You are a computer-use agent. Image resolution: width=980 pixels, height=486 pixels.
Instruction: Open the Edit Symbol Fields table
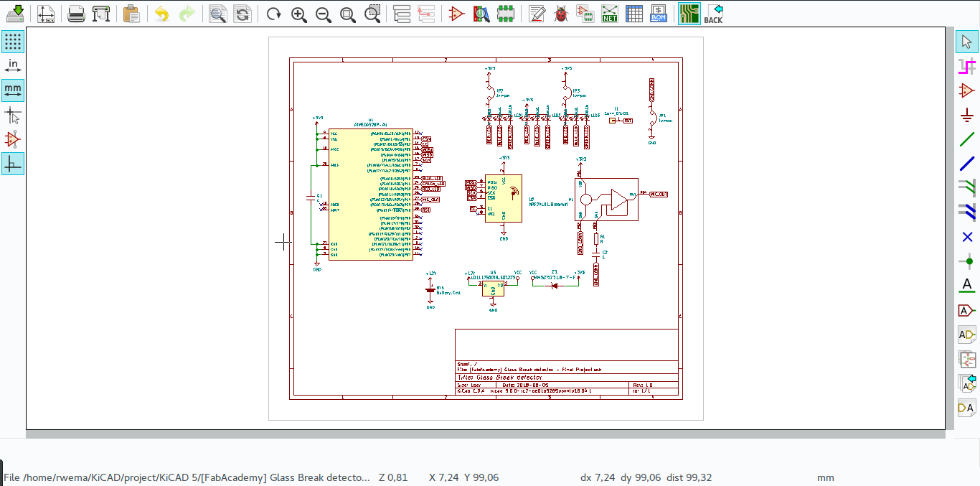pos(634,12)
